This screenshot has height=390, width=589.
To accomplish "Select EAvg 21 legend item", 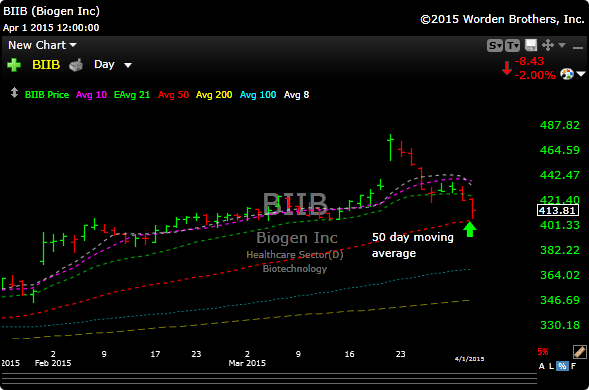I will (132, 95).
